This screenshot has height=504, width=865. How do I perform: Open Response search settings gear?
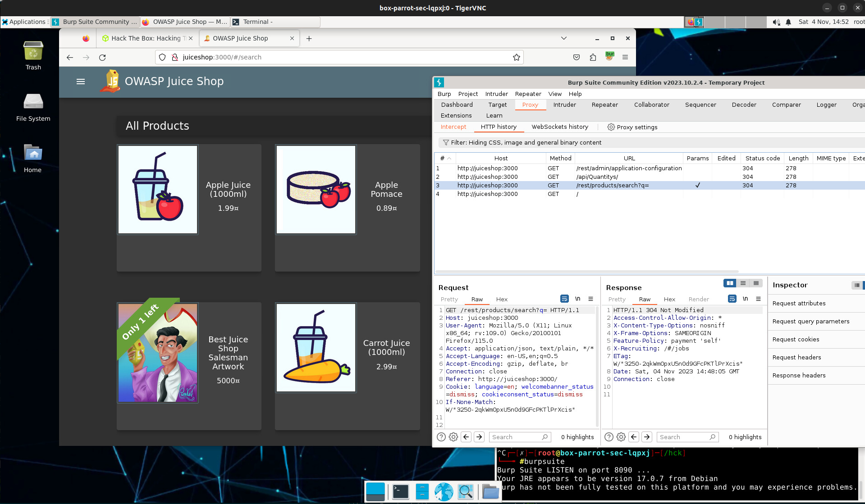click(621, 437)
